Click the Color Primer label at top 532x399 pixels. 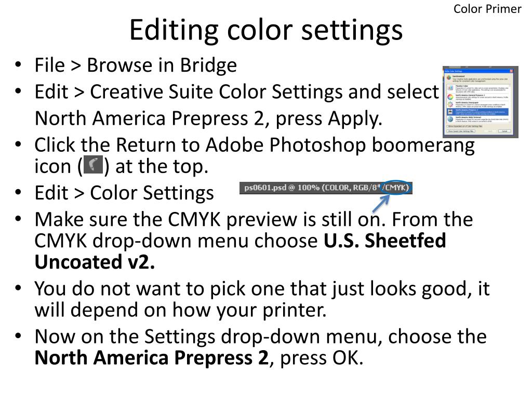pos(487,9)
